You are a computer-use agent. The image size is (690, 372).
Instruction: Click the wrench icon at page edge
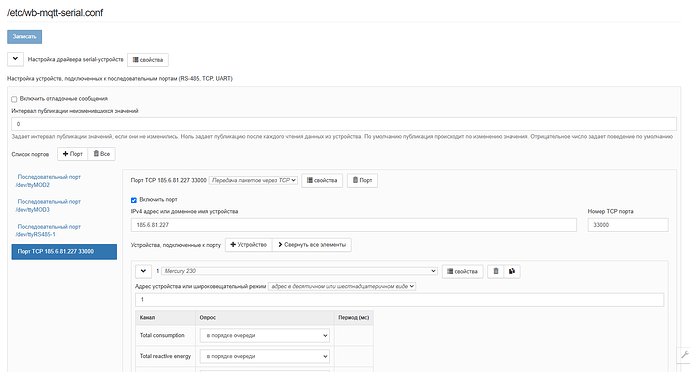pos(684,355)
